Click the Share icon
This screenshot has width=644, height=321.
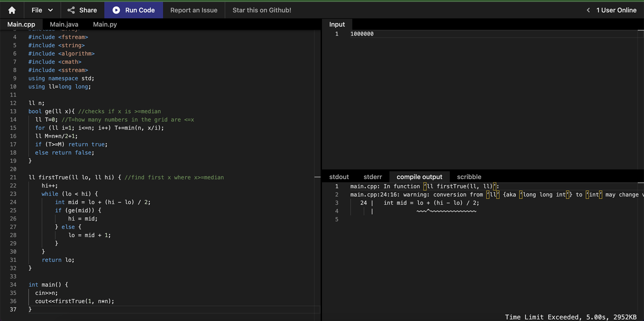[71, 10]
